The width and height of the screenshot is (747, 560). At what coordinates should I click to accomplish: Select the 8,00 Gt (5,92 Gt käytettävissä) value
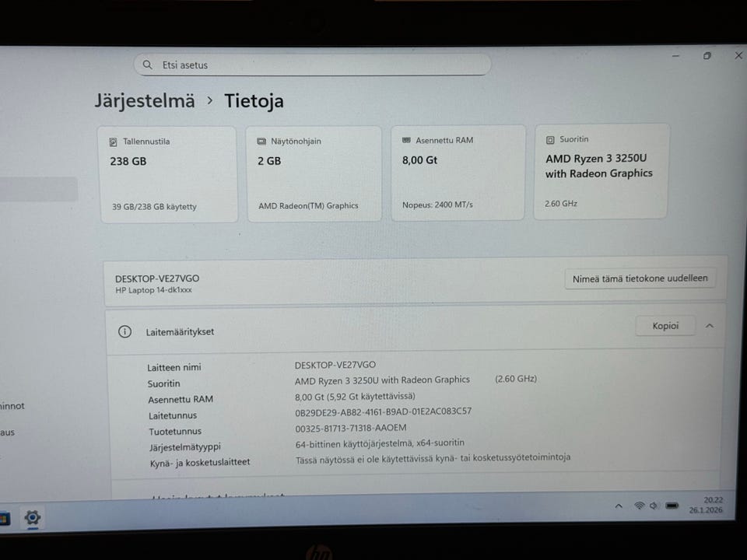tap(355, 396)
